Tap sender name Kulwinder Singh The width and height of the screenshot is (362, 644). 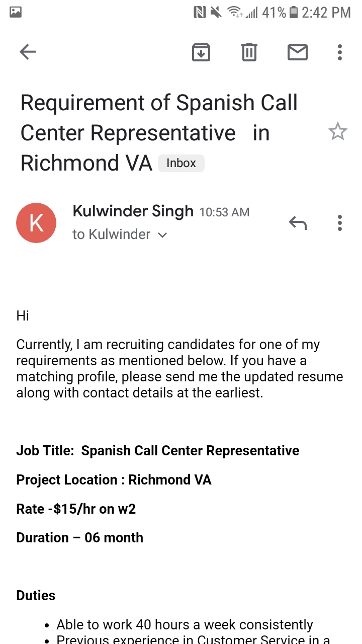pos(133,211)
